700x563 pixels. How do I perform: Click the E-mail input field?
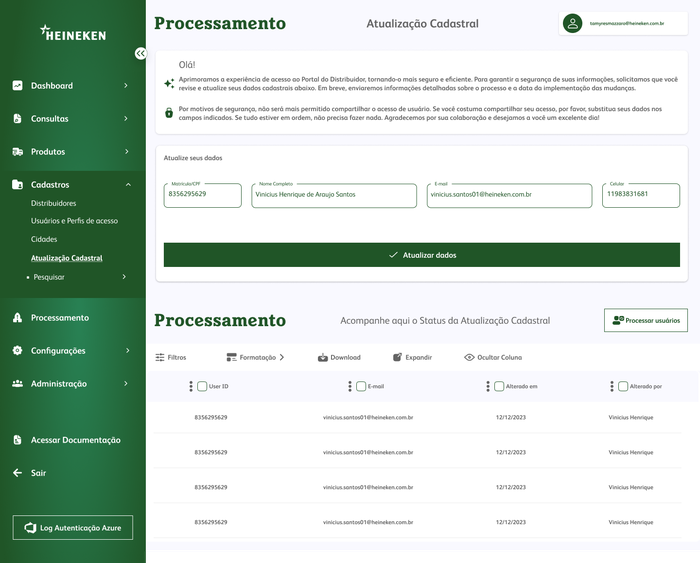coord(509,195)
